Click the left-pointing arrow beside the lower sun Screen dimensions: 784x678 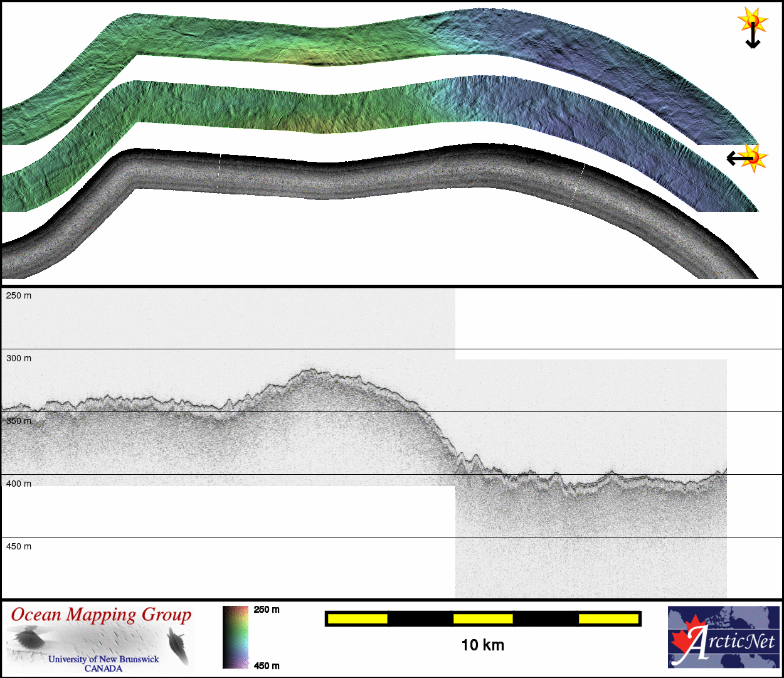point(735,158)
